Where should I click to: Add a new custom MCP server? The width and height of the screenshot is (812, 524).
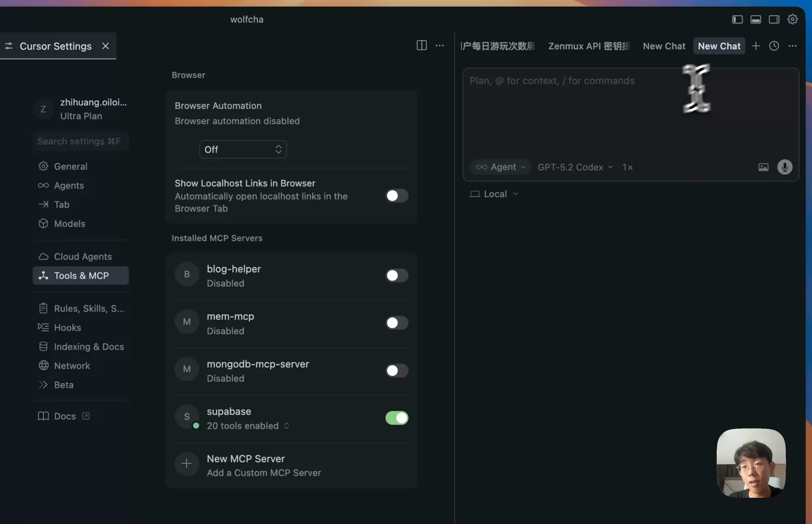291,465
